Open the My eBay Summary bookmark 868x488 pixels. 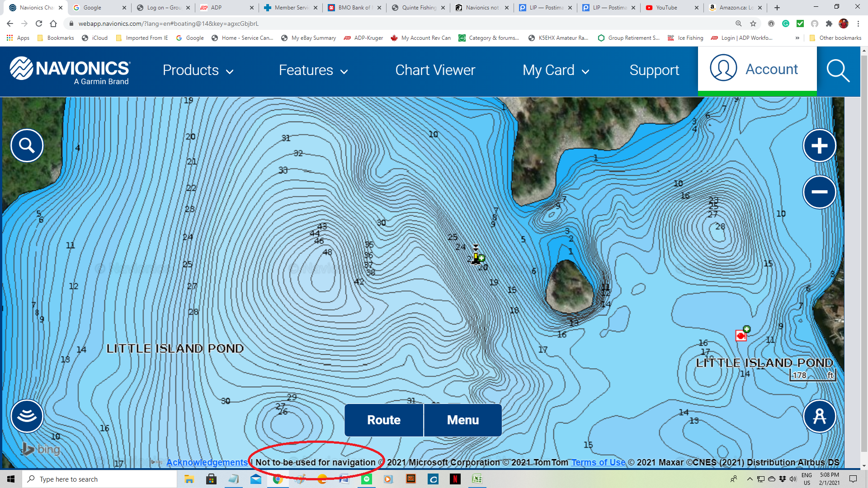coord(308,38)
